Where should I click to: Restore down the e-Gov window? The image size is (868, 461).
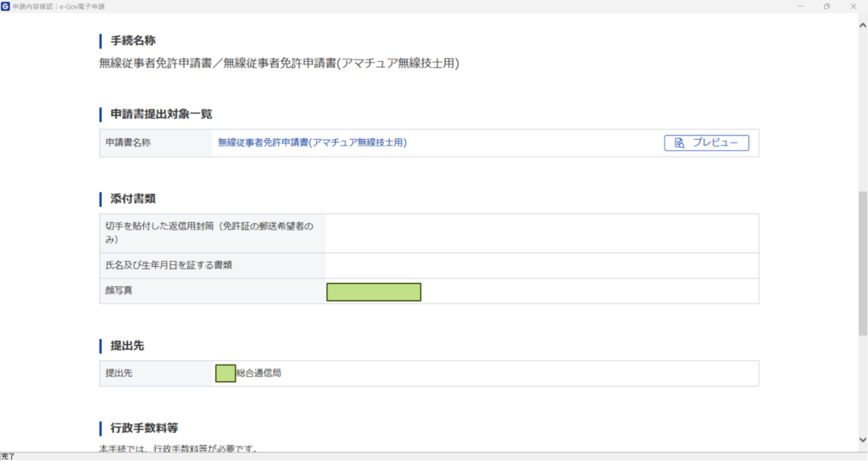826,6
